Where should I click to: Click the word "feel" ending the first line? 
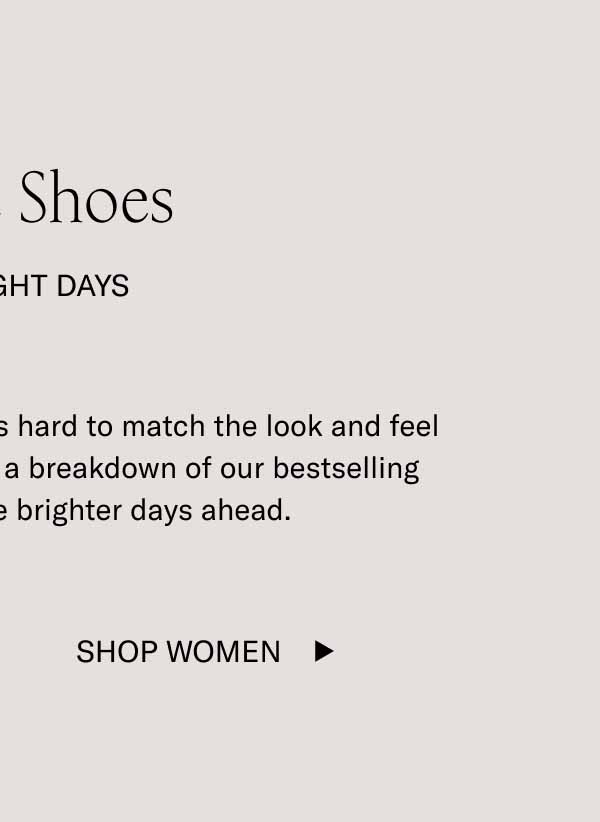click(x=413, y=427)
